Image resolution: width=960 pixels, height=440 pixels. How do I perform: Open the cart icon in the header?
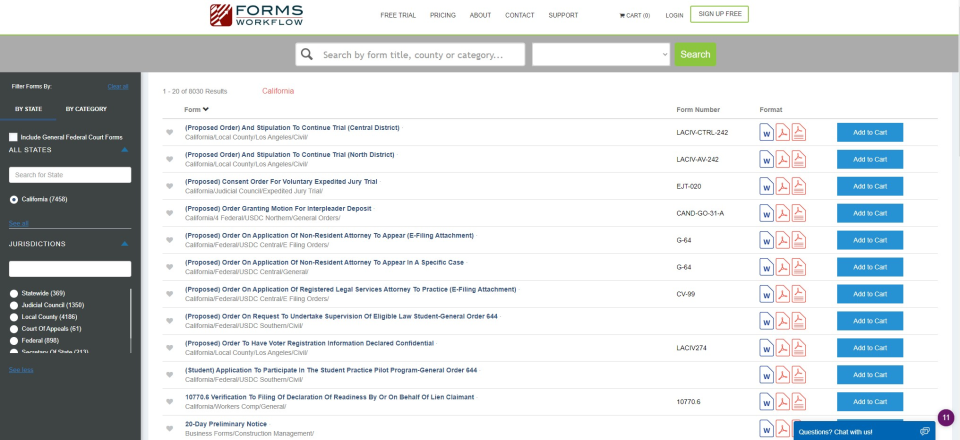coord(622,15)
